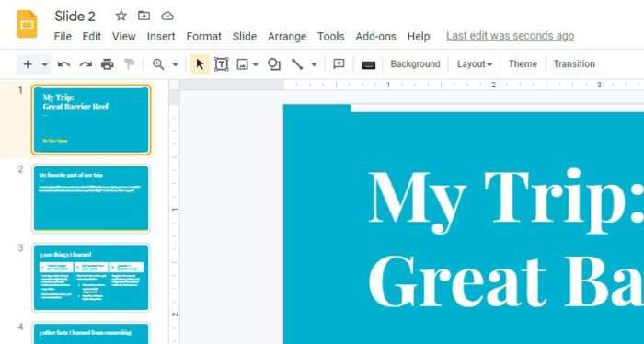This screenshot has width=644, height=344.
Task: Open the new slide layout dropdown arrow
Action: [45, 64]
